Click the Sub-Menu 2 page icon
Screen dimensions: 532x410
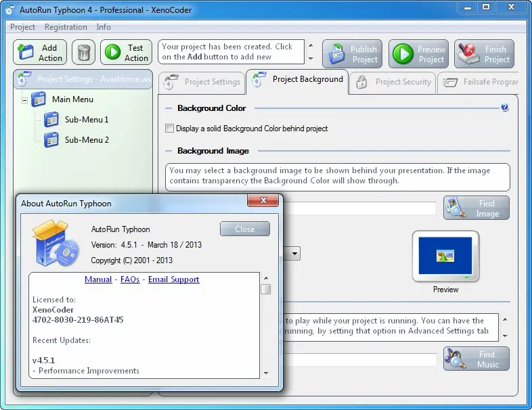(x=51, y=140)
